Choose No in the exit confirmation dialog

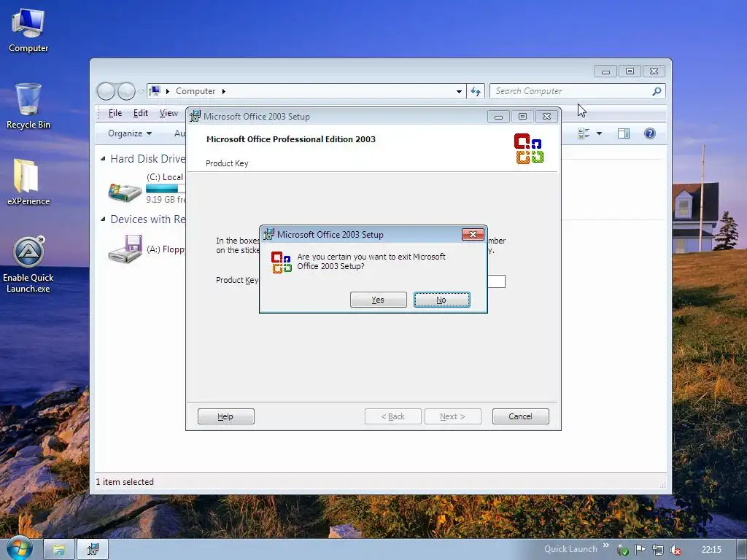(x=441, y=300)
